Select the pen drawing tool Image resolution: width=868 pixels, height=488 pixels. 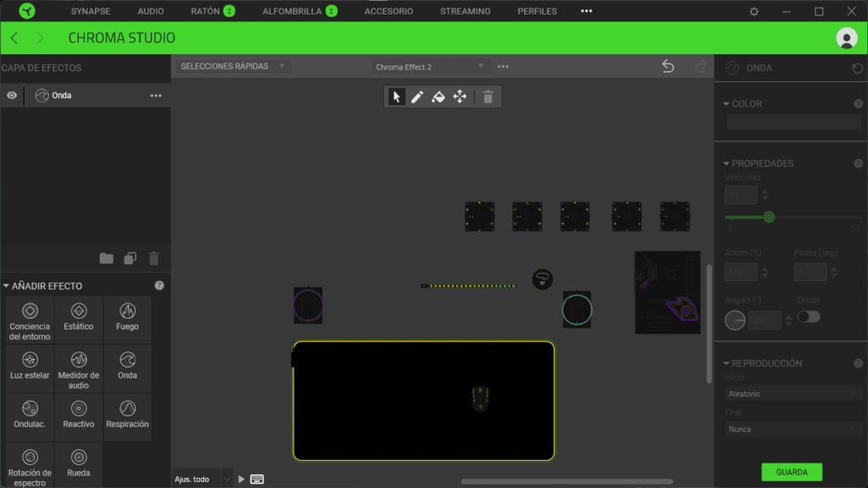tap(417, 97)
